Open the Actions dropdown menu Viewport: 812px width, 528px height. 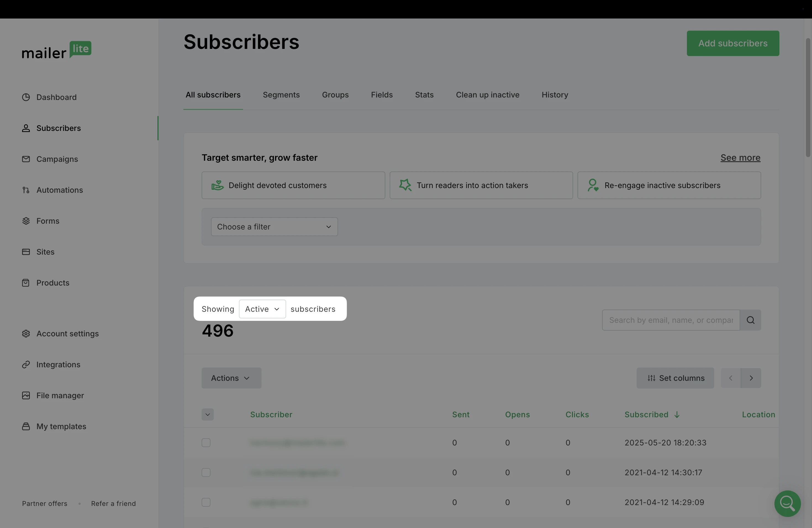(x=231, y=378)
